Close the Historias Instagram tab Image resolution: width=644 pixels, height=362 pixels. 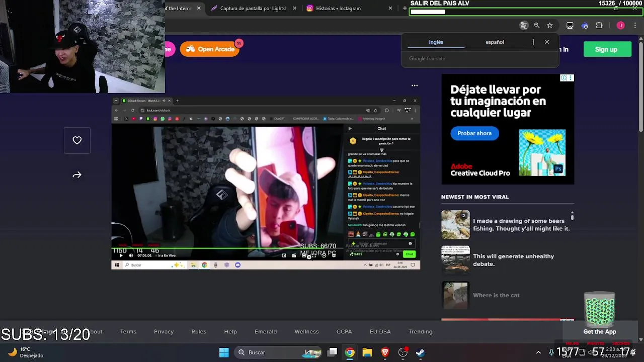coord(390,9)
